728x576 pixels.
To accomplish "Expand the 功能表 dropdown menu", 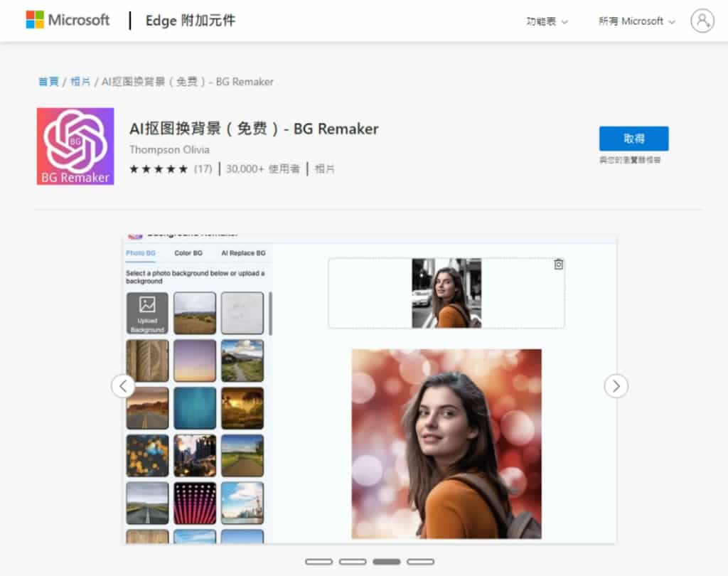I will [547, 21].
